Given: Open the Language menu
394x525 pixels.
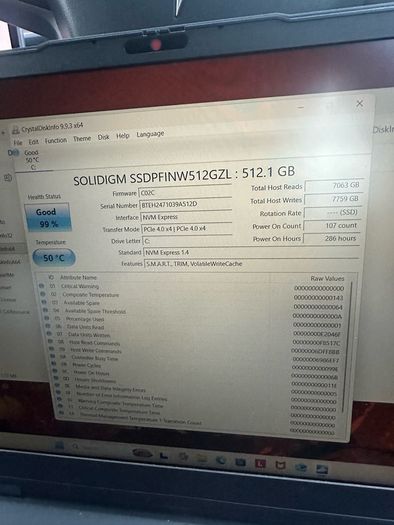Looking at the screenshot, I should (150, 134).
